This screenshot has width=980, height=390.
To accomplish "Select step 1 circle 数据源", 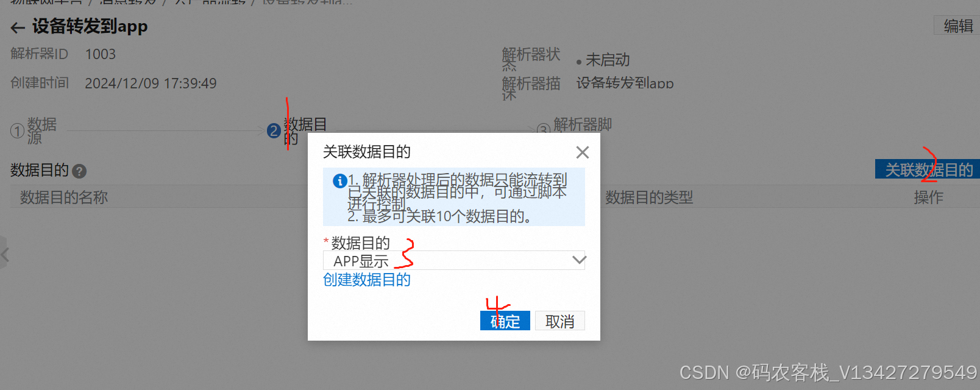I will pos(17,131).
